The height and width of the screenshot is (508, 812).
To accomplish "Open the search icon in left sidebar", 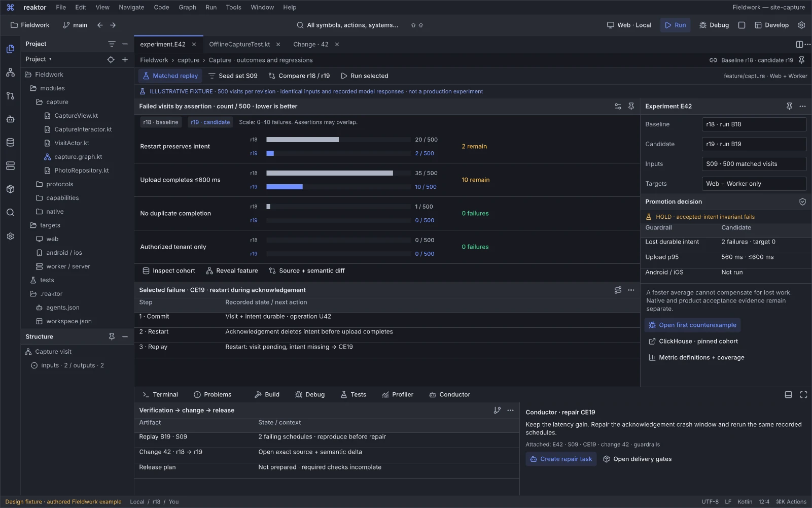I will tap(10, 213).
